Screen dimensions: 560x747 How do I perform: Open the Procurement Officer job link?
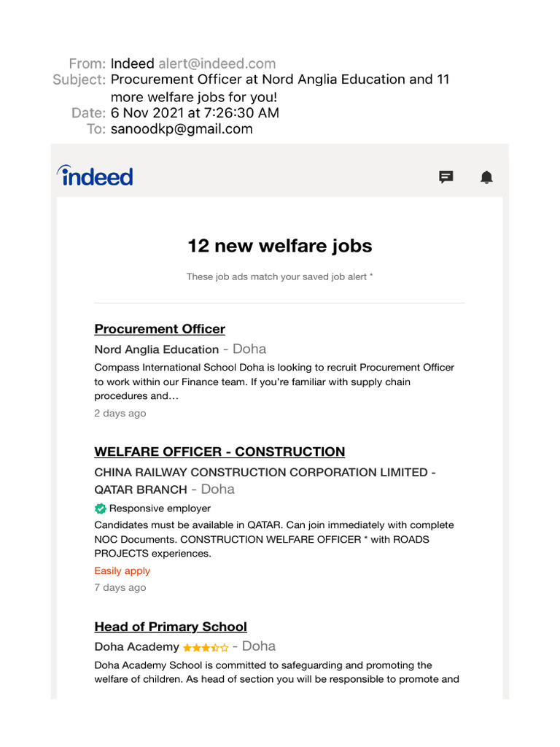coord(160,329)
